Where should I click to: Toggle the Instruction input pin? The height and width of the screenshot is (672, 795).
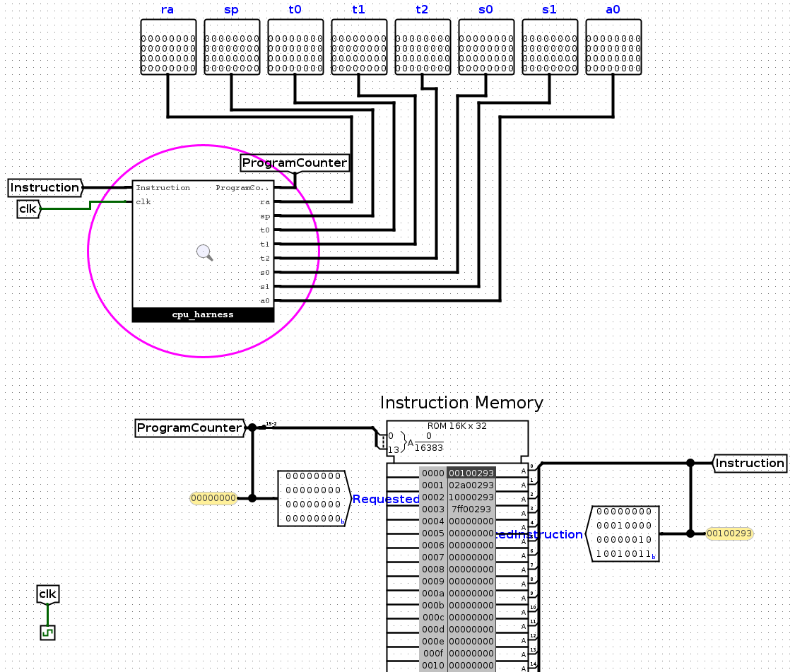[x=44, y=187]
